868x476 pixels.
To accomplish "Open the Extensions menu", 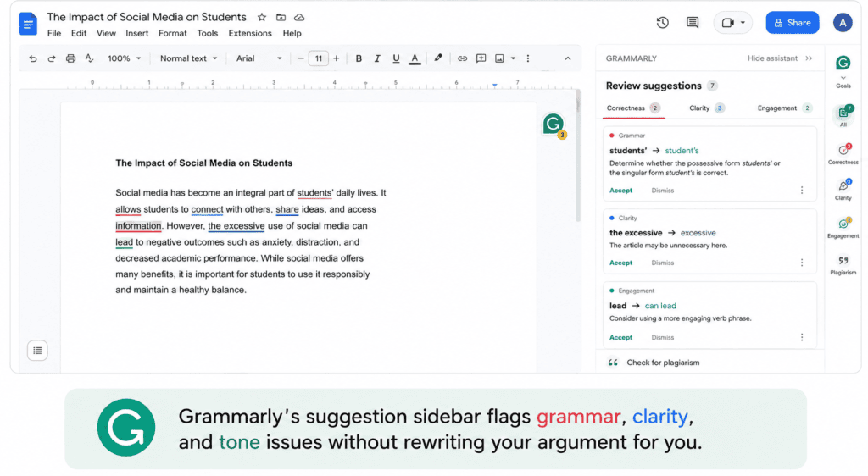I will [250, 33].
